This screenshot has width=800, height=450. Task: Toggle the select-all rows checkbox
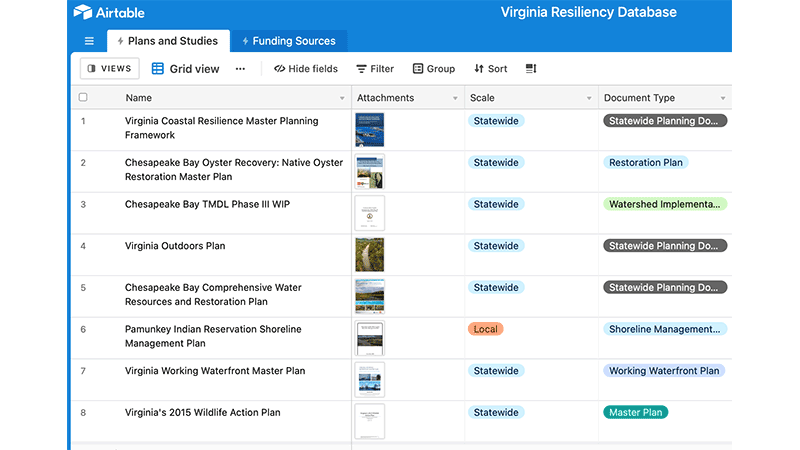83,98
